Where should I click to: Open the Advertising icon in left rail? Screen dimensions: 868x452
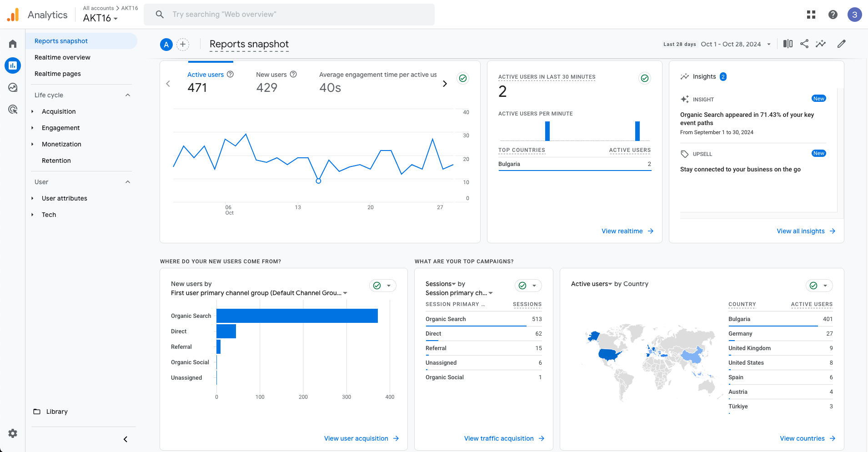pos(13,109)
